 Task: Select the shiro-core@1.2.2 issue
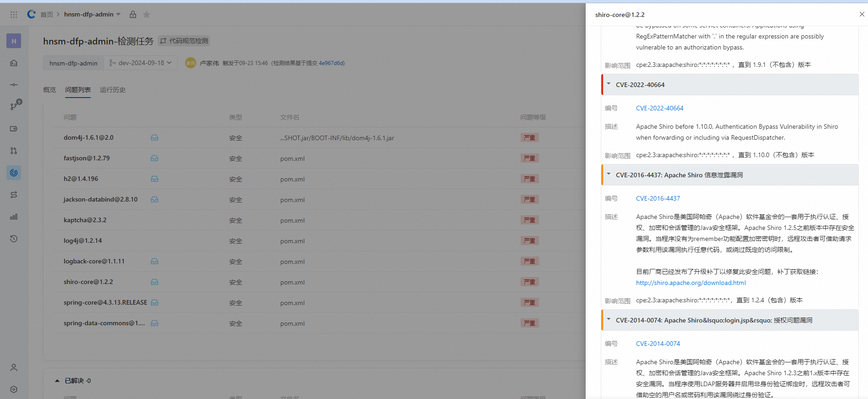coord(88,282)
